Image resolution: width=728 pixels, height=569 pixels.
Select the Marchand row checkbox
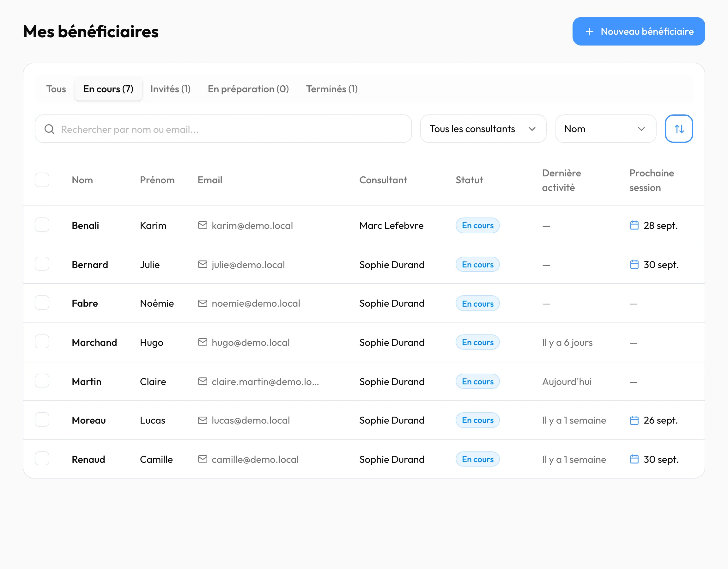point(42,341)
